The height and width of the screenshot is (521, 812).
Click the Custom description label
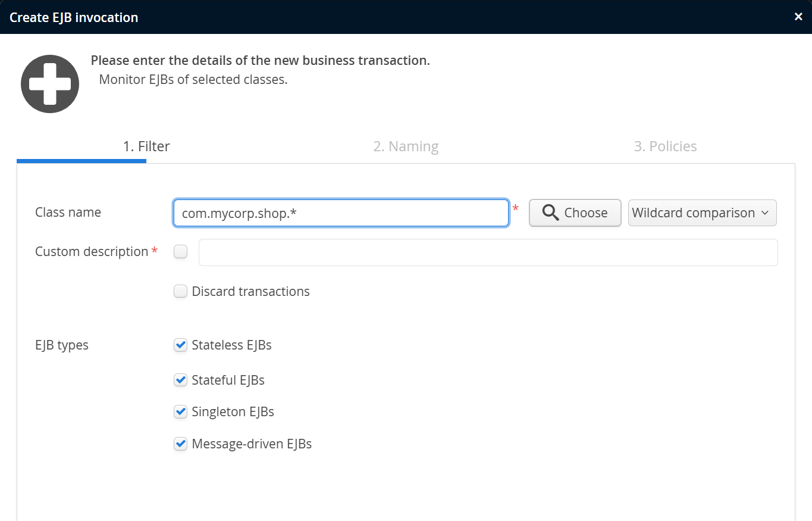coord(92,252)
